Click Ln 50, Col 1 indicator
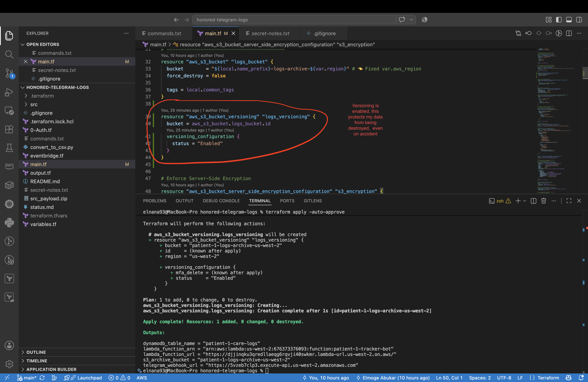 (x=449, y=378)
